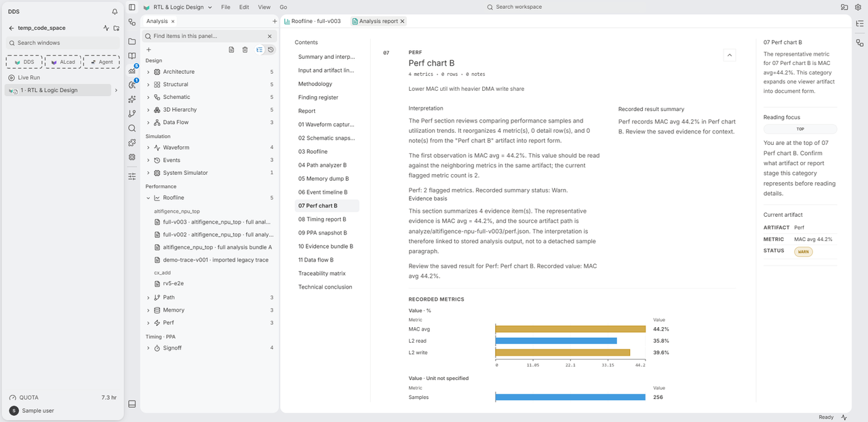Screen dimensions: 868x422
Task: Open the extensions puzzle icon
Action: pos(132,143)
